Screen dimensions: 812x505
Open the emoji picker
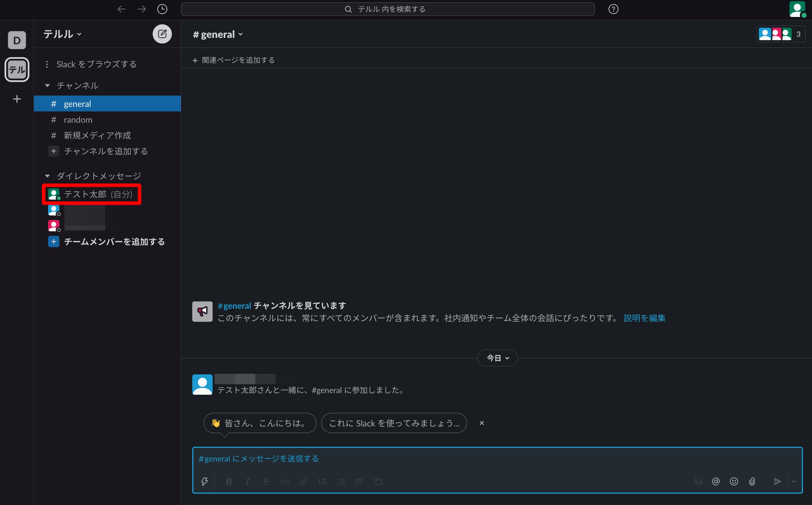pyautogui.click(x=734, y=481)
